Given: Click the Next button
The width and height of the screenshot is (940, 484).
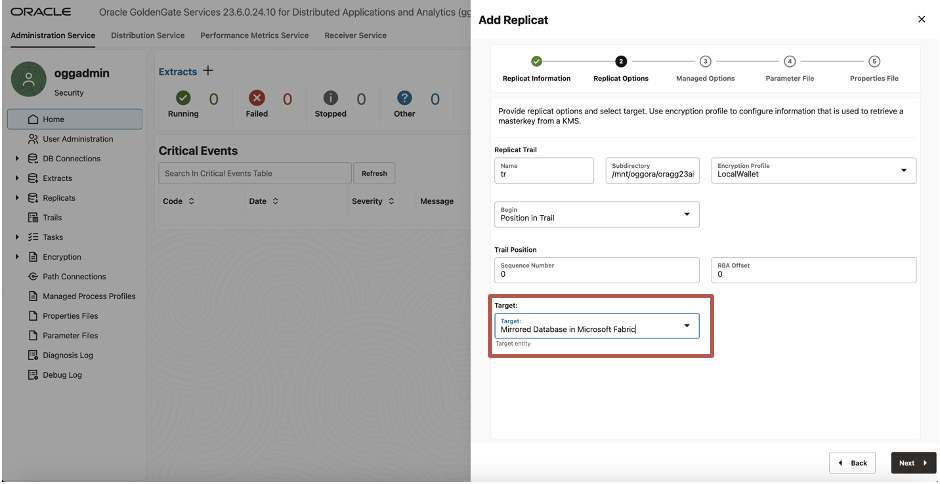Looking at the screenshot, I should [913, 463].
